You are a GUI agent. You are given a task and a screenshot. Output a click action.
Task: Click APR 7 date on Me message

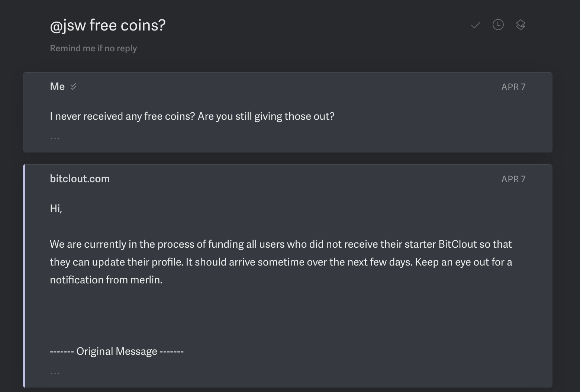click(x=513, y=87)
